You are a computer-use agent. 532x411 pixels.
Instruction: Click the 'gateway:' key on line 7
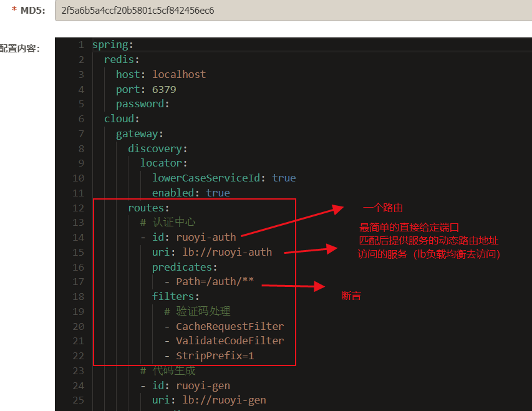click(x=140, y=134)
